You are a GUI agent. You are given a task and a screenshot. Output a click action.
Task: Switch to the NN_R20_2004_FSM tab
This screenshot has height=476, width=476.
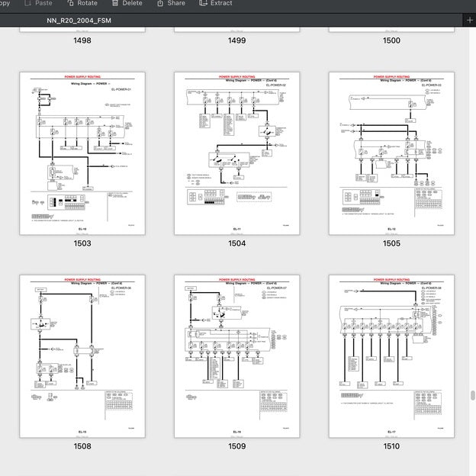[79, 21]
